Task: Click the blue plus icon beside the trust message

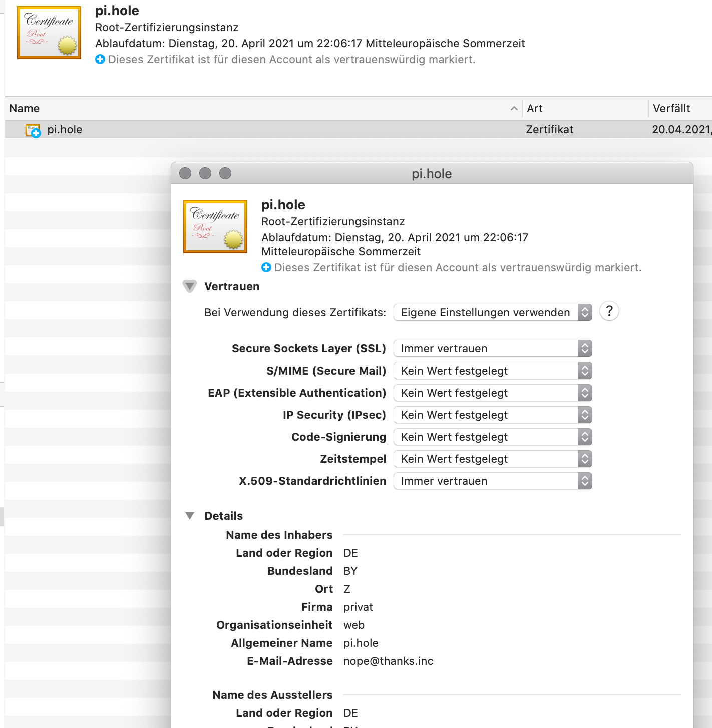Action: [266, 267]
